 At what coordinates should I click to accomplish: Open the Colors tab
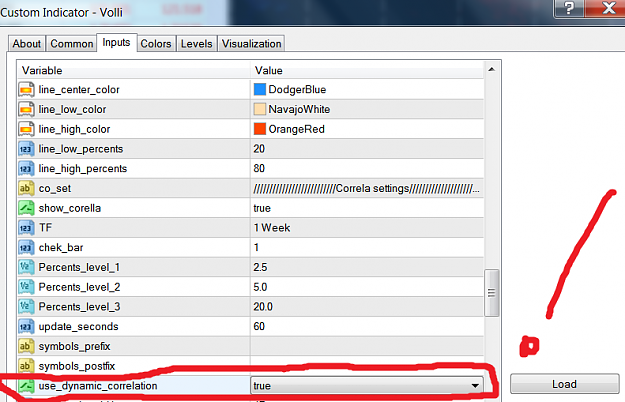click(x=156, y=43)
